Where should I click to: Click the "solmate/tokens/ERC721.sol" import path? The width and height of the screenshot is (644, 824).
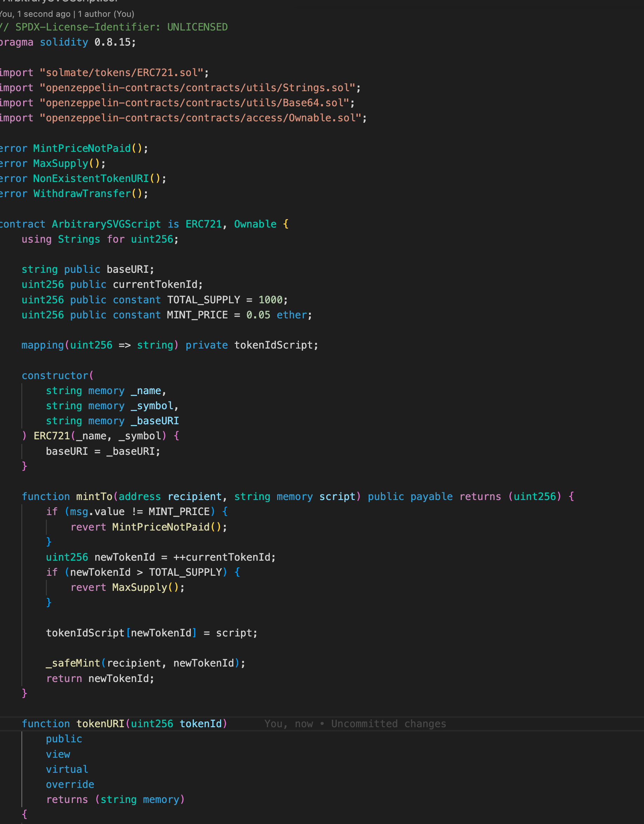coord(122,73)
